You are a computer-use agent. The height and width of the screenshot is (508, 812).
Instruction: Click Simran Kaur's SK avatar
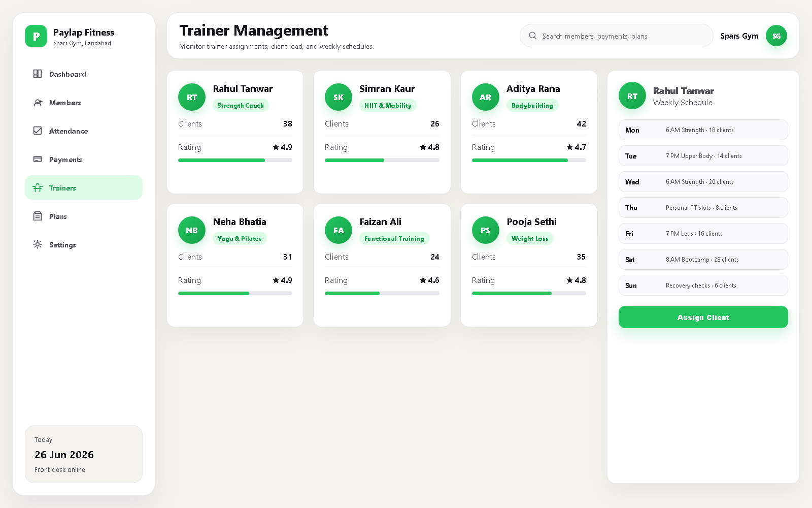point(339,97)
